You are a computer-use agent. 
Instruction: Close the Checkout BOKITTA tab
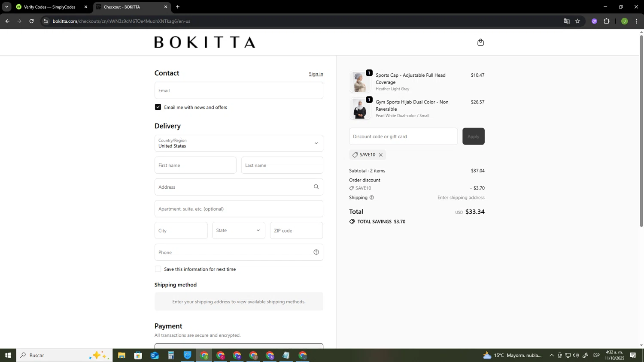click(x=166, y=7)
